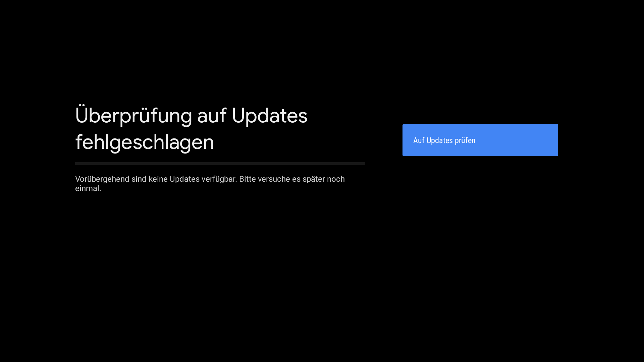
Task: Click the word "auf" in the heading
Action: pyautogui.click(x=212, y=116)
